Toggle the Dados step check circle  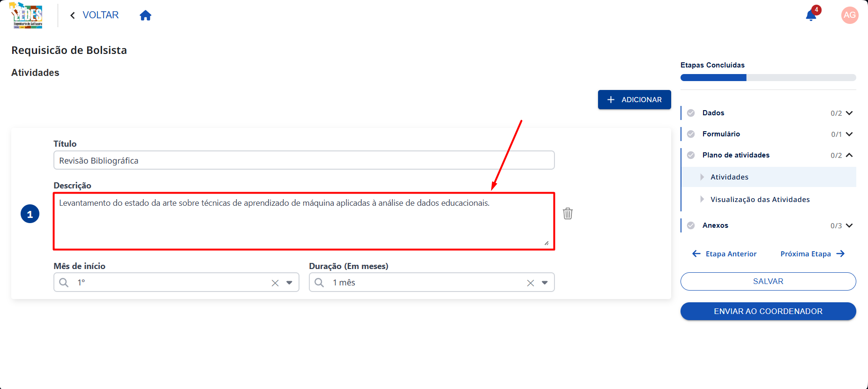691,113
